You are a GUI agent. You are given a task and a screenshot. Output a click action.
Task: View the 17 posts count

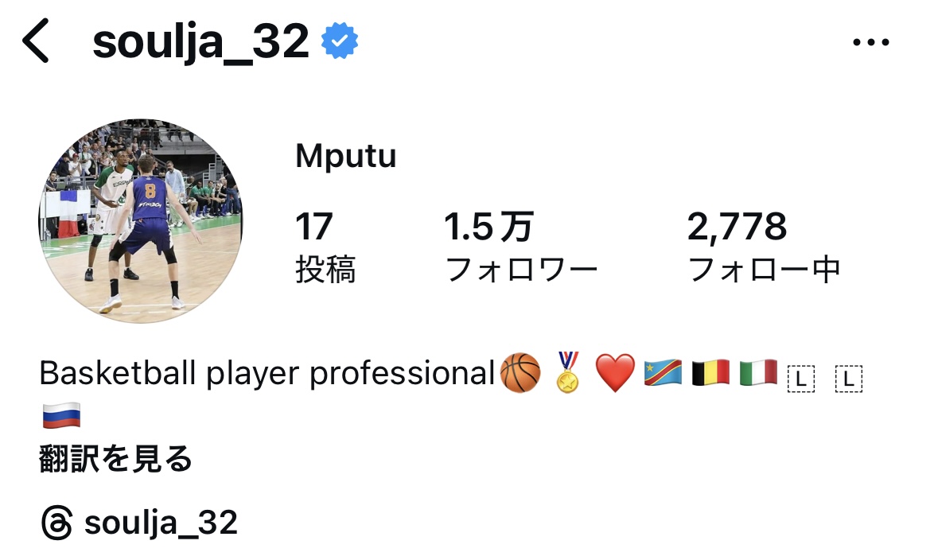click(x=325, y=247)
